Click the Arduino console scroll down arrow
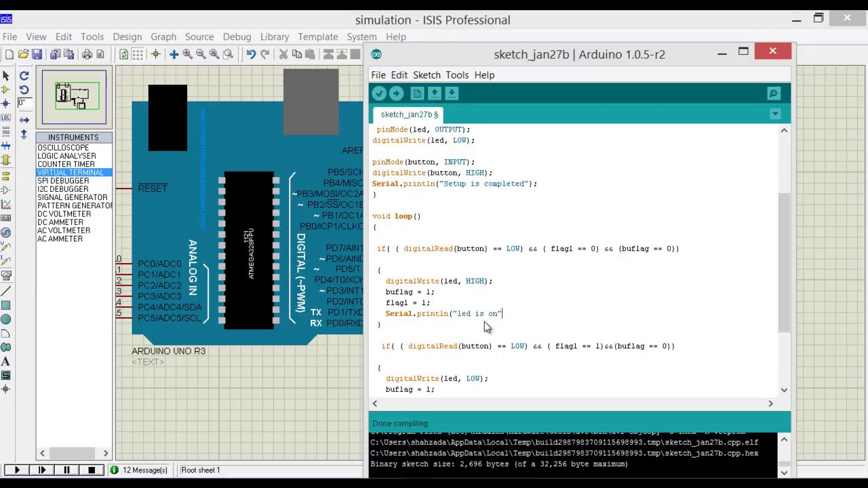868x488 pixels. coord(784,472)
